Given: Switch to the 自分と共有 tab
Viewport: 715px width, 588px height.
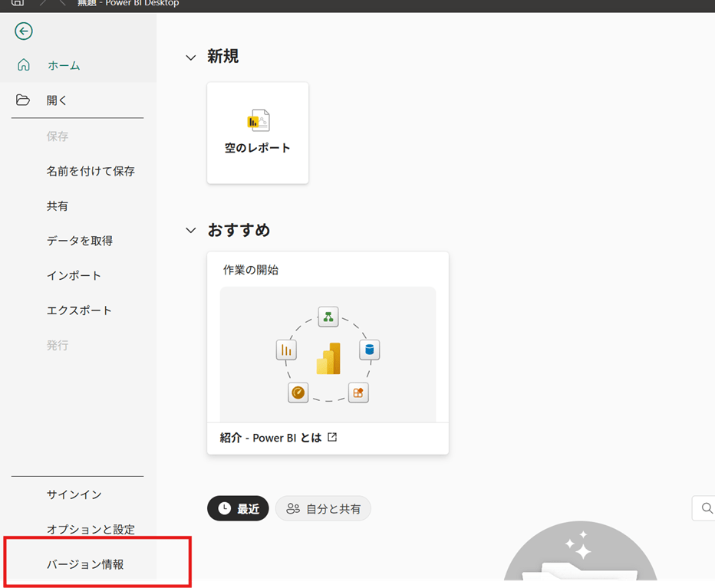Looking at the screenshot, I should pos(323,508).
